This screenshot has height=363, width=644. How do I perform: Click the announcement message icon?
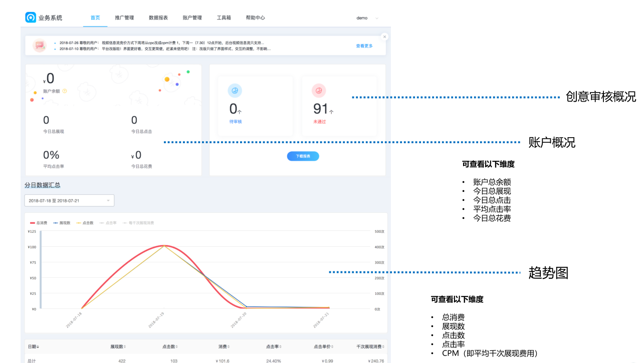[40, 46]
